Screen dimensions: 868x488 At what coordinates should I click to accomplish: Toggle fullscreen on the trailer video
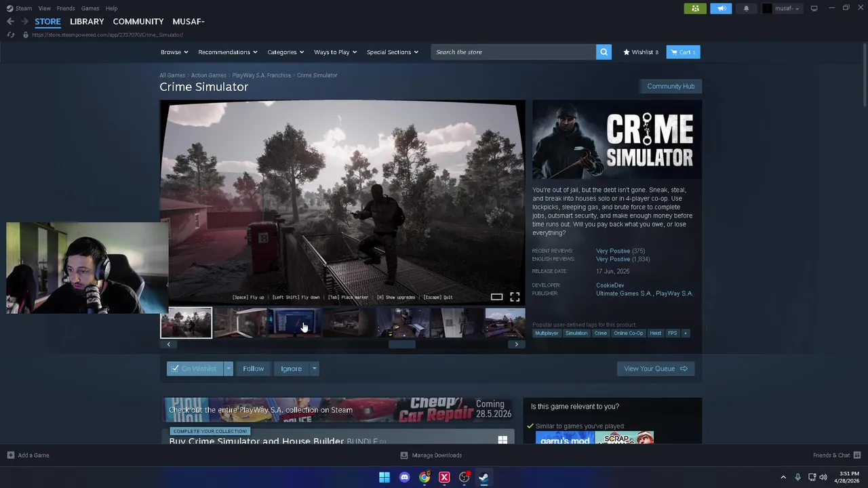point(515,297)
